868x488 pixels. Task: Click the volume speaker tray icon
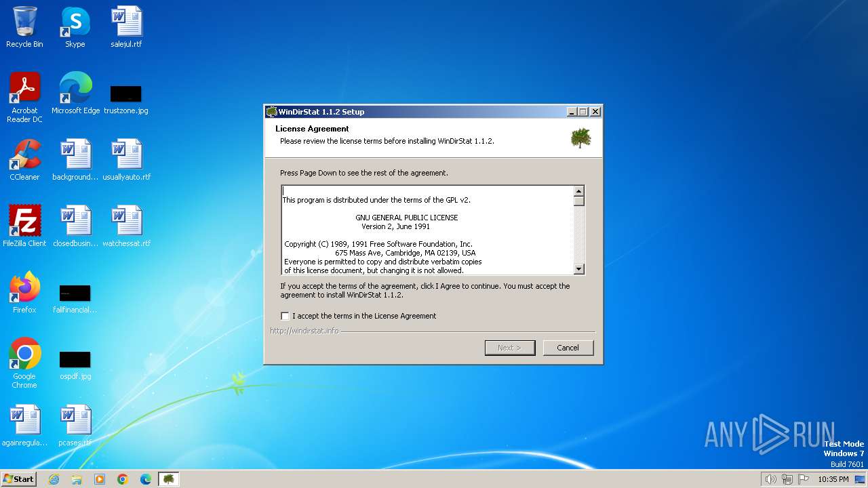(x=770, y=479)
